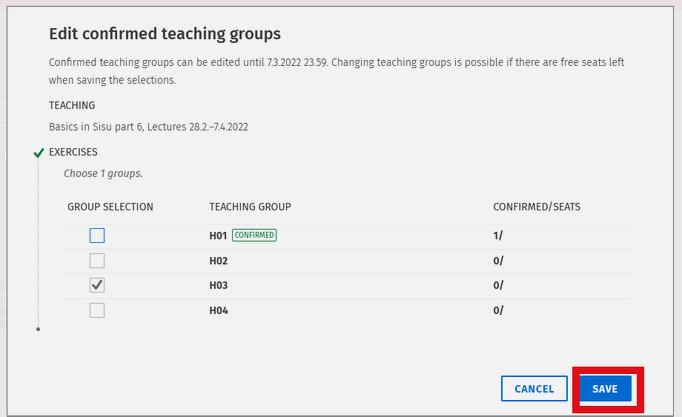Uncheck the H03 group checkbox
The image size is (682, 417).
coord(97,285)
